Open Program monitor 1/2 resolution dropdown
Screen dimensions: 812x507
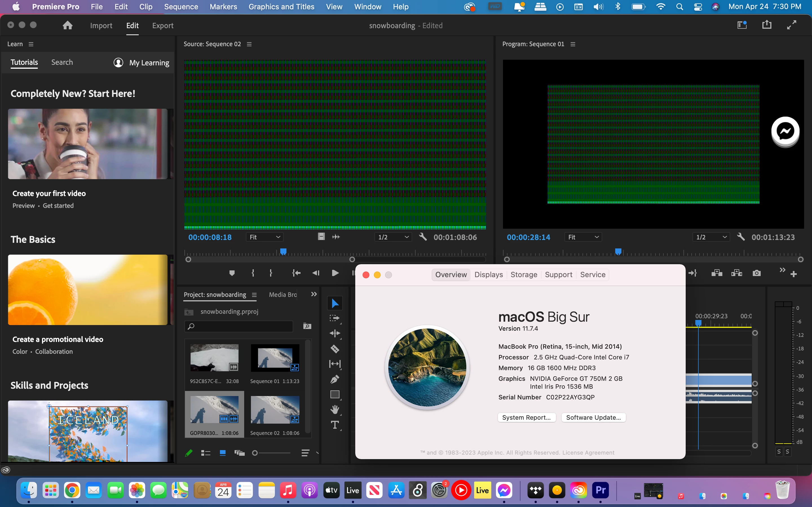(711, 237)
